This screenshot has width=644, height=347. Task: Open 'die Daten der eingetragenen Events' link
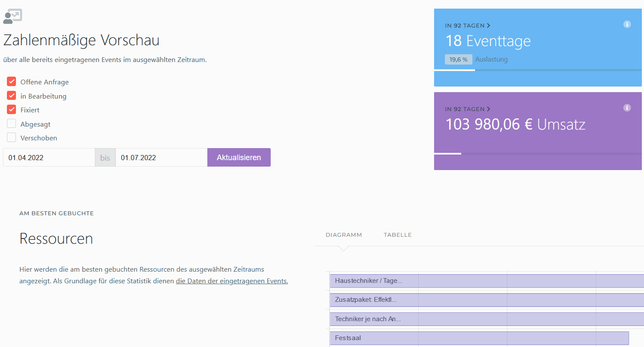click(231, 281)
